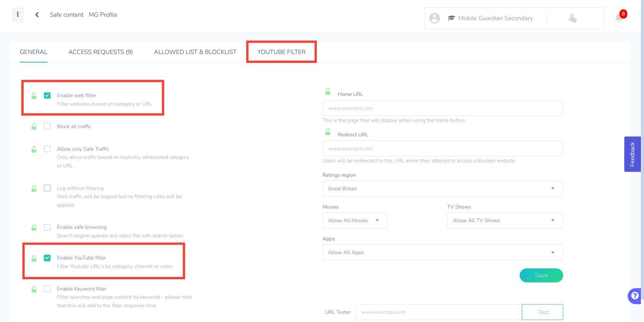Viewport: 644px width, 322px height.
Task: Click the MG Profile title text
Action: point(103,15)
